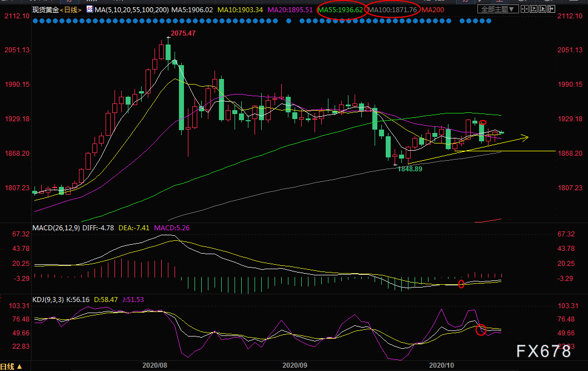
Task: Click the FX678 watermark logo
Action: point(543,352)
